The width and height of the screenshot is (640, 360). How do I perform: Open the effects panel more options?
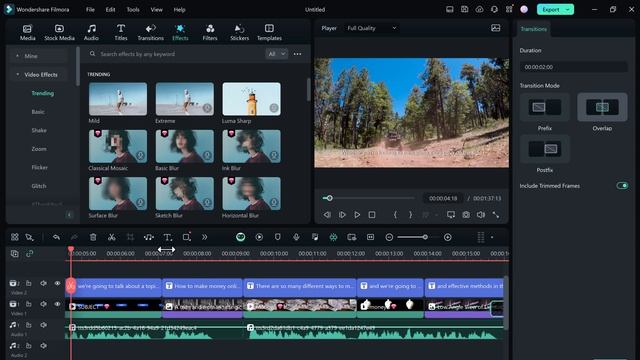298,54
